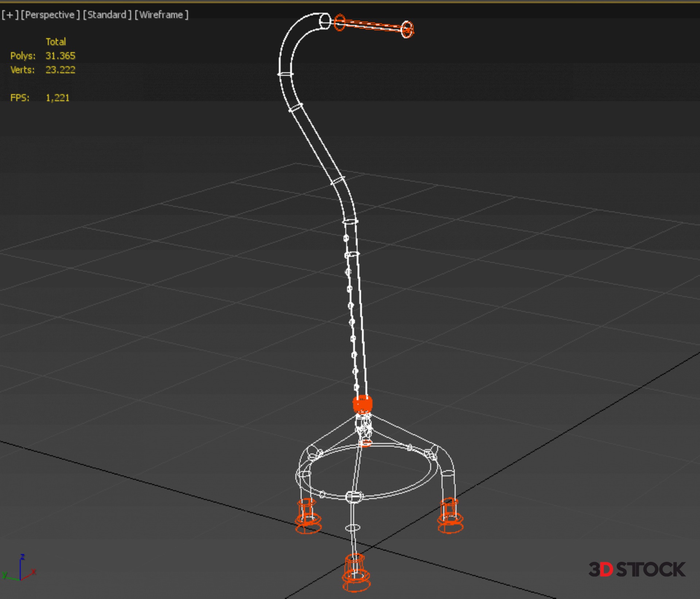The height and width of the screenshot is (599, 700).
Task: Open the Perspective viewport label menu
Action: pyautogui.click(x=50, y=15)
